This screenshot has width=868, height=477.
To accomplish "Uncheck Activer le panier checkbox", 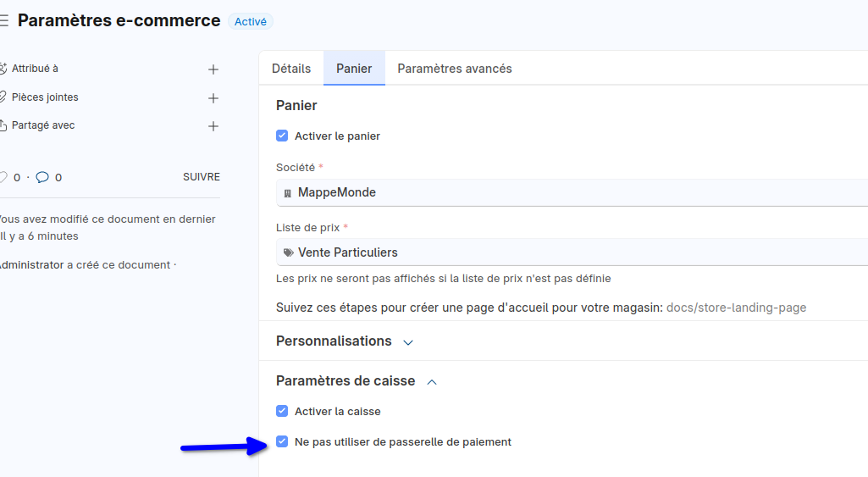I will 282,136.
